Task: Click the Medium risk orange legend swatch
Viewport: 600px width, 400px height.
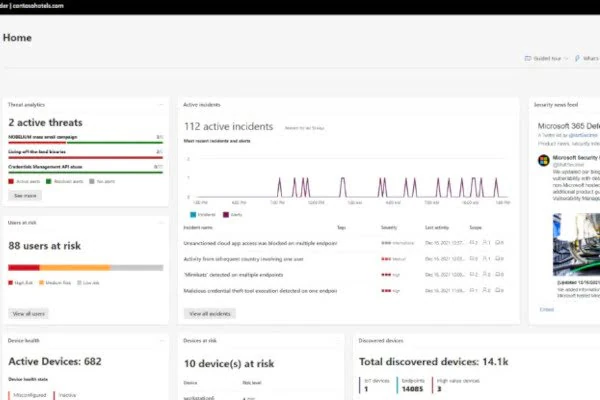Action: click(41, 283)
